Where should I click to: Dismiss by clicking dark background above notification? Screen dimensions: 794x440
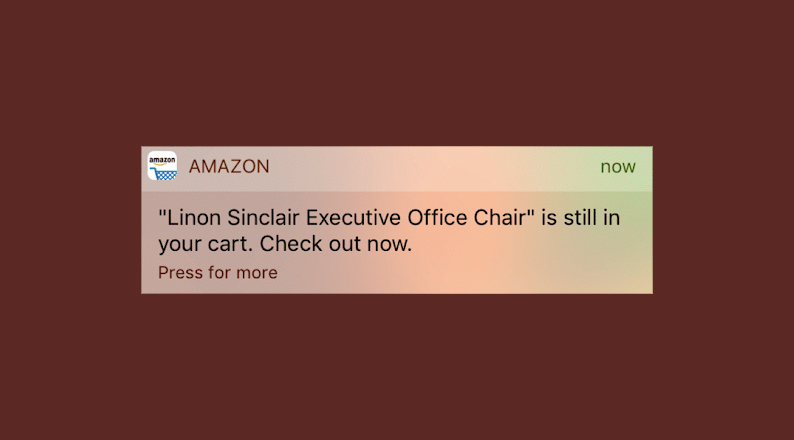pyautogui.click(x=397, y=70)
